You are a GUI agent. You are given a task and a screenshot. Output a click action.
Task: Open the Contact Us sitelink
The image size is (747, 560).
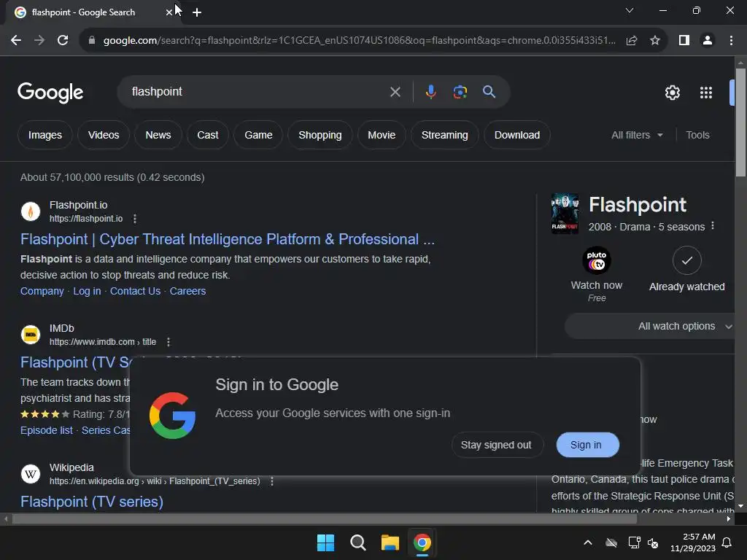coord(135,291)
